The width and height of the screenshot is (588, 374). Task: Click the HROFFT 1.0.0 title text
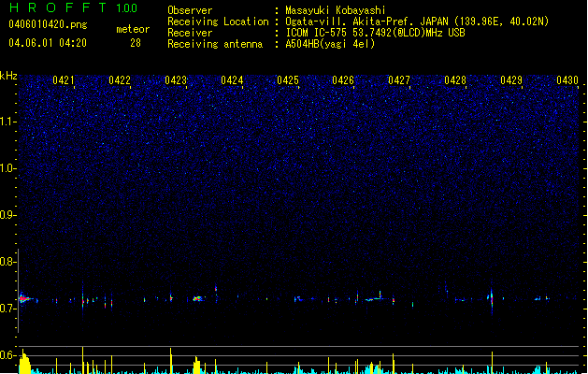coord(74,7)
